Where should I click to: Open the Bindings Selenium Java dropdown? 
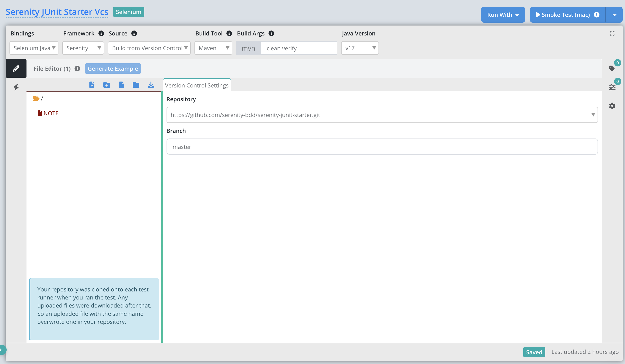[34, 48]
